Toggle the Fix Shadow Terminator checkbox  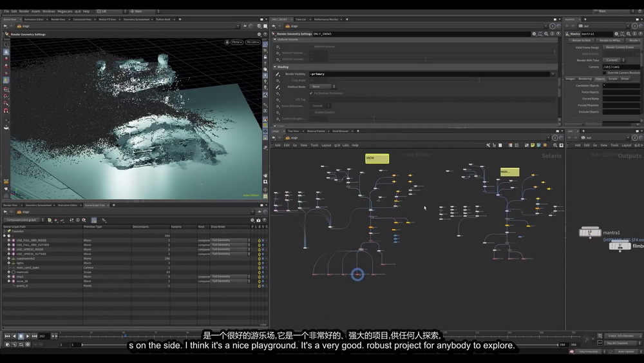click(311, 93)
